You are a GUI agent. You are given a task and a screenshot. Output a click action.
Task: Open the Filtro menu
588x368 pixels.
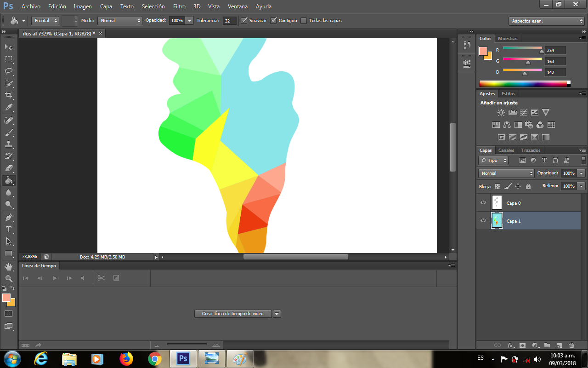[179, 6]
